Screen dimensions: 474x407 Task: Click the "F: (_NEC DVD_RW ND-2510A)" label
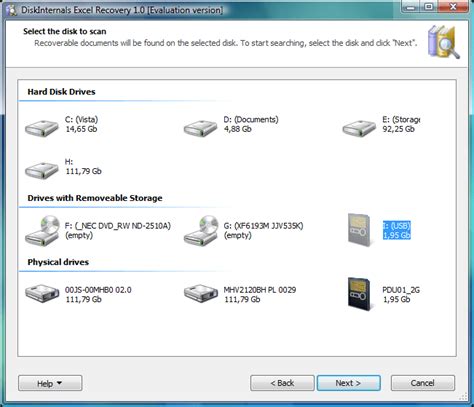coord(118,226)
